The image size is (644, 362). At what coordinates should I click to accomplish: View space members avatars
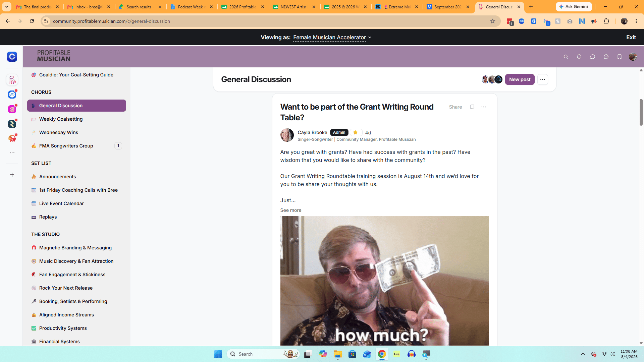pyautogui.click(x=492, y=79)
